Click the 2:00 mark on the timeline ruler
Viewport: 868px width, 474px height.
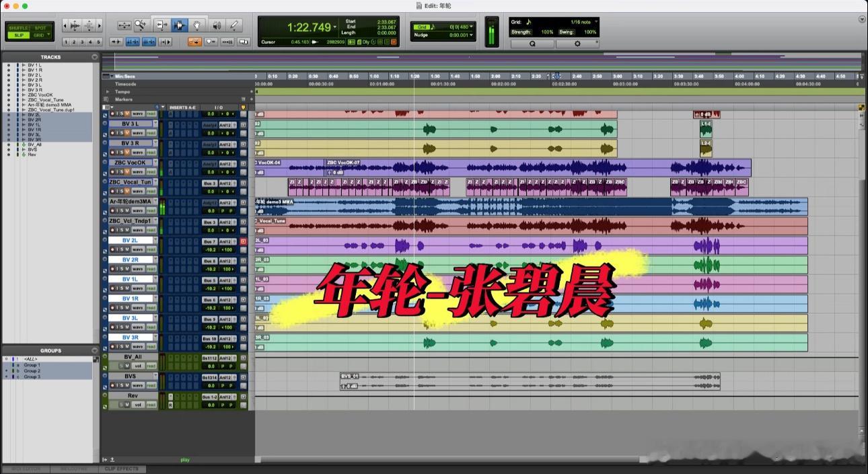click(495, 77)
